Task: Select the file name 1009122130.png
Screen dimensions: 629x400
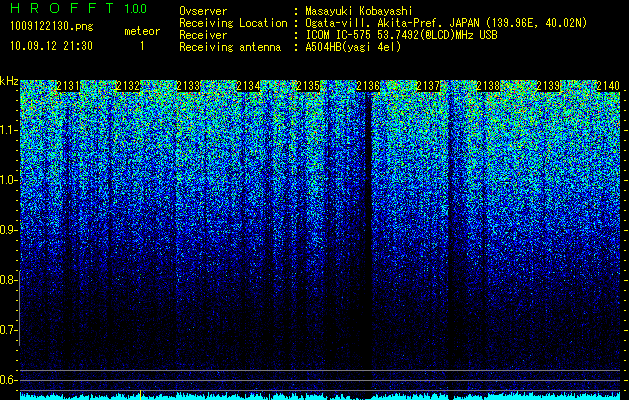Action: click(51, 27)
